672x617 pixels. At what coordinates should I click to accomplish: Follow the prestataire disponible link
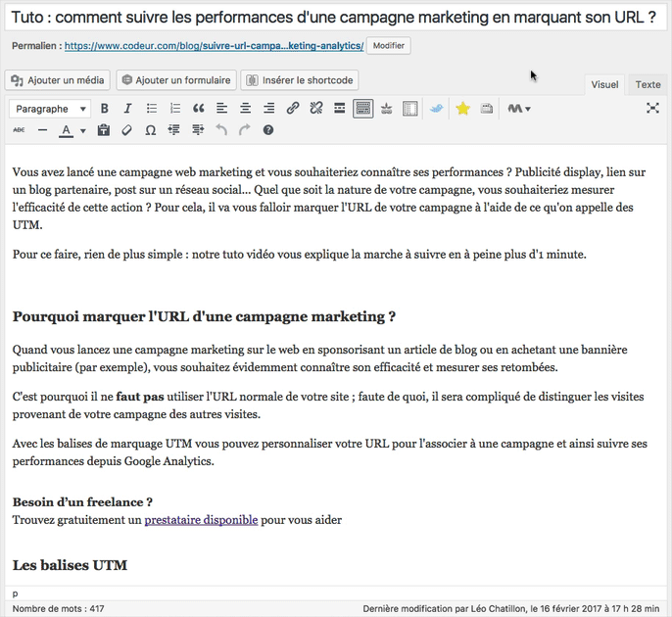tap(201, 520)
